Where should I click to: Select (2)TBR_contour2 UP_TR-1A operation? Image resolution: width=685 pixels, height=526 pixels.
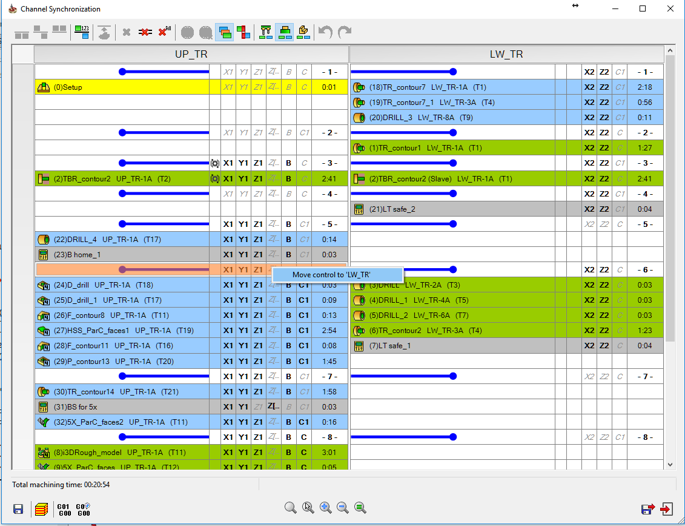click(x=191, y=179)
